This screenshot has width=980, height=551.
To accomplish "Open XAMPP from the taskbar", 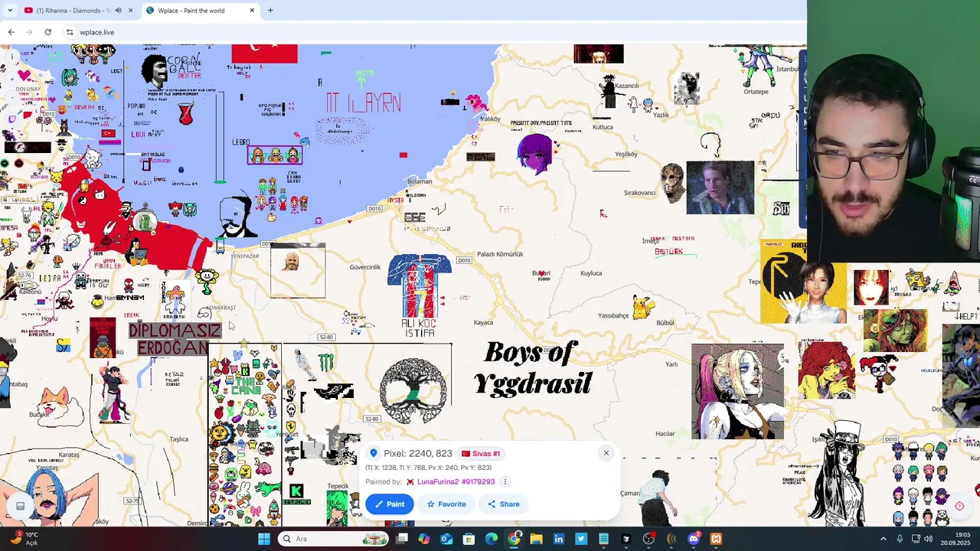I will pos(716,539).
